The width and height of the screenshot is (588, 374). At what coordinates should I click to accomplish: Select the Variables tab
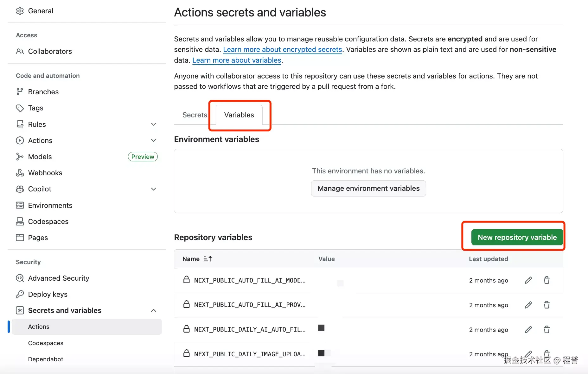[x=239, y=115]
